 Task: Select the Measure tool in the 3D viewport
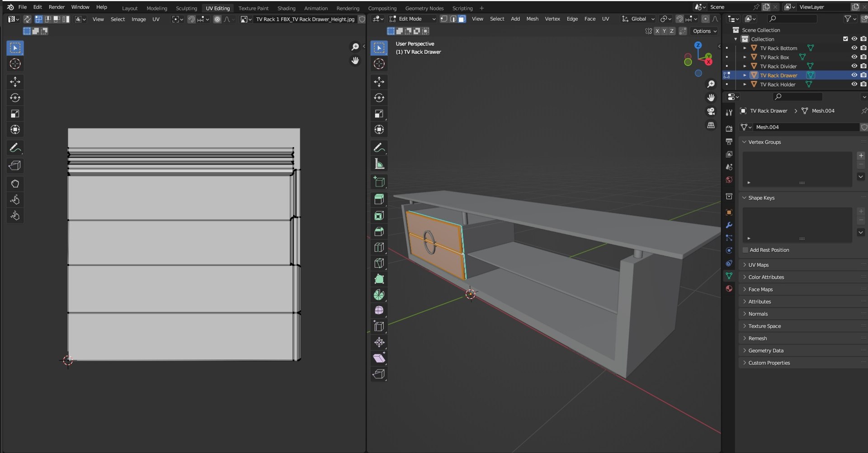[x=379, y=164]
